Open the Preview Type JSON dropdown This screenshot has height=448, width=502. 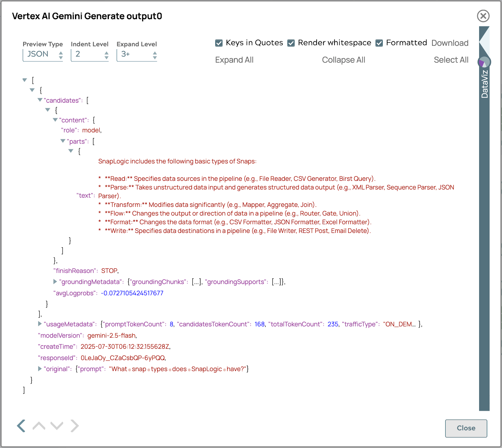pos(43,55)
